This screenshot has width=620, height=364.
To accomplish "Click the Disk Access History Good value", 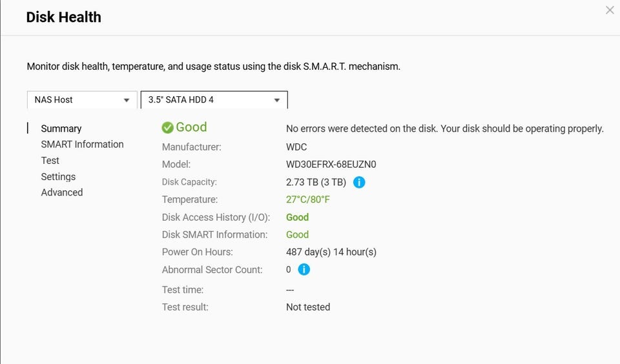I will pos(297,217).
